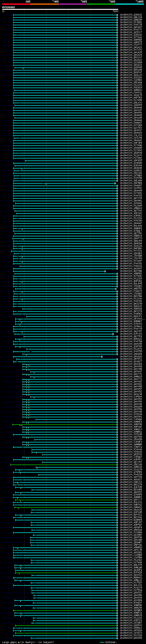Screen dimensions: 146x644
Task: Click UniRef100_A9NK15 hit
Action: click(131, 376)
